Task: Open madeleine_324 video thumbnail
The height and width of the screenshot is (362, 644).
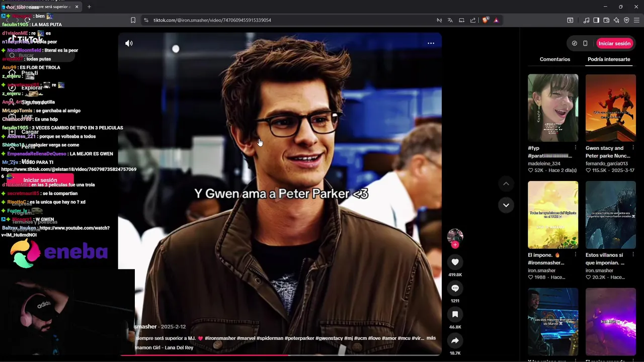Action: (553, 108)
